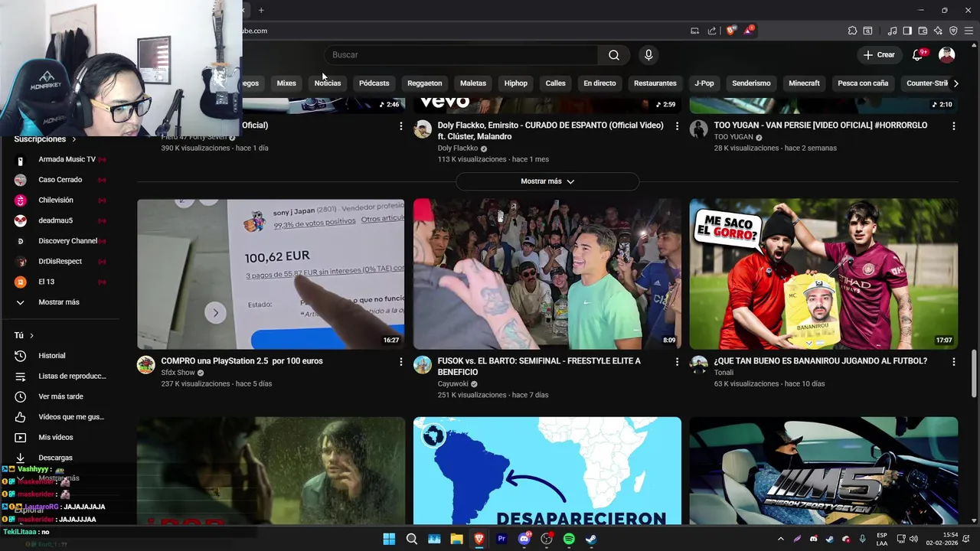This screenshot has height=551, width=980.
Task: Open options for Bananirou futbol video
Action: [953, 361]
